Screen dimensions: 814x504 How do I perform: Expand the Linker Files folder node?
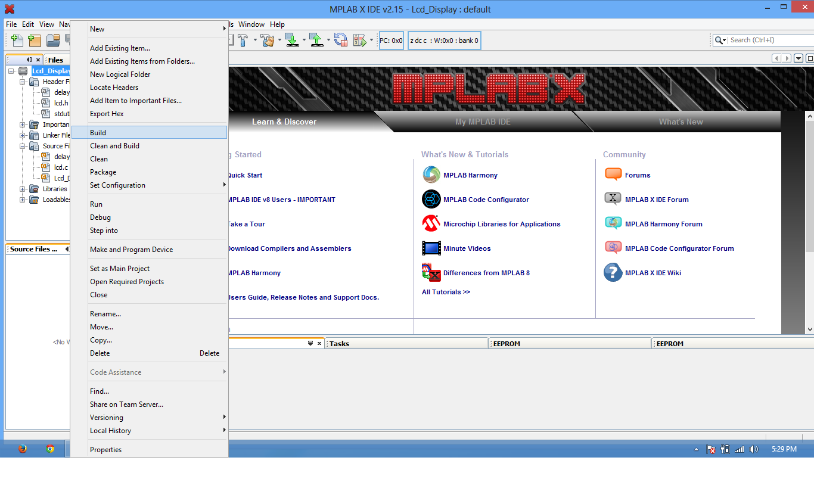[x=23, y=135]
